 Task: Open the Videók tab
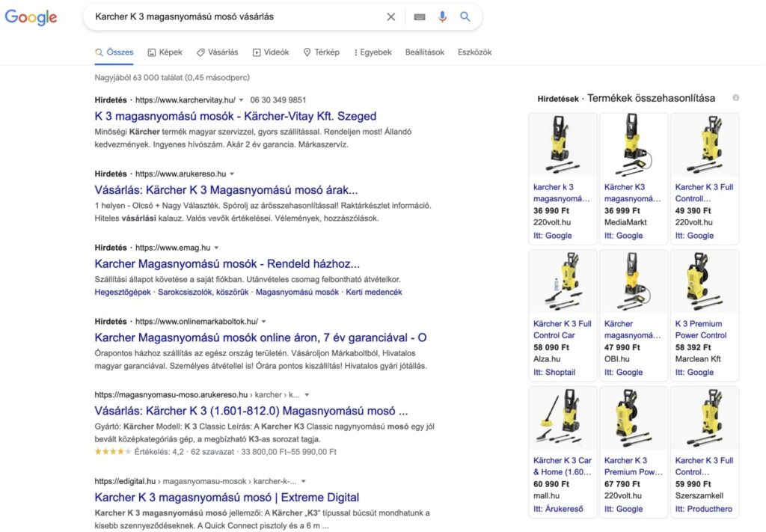[x=271, y=52]
